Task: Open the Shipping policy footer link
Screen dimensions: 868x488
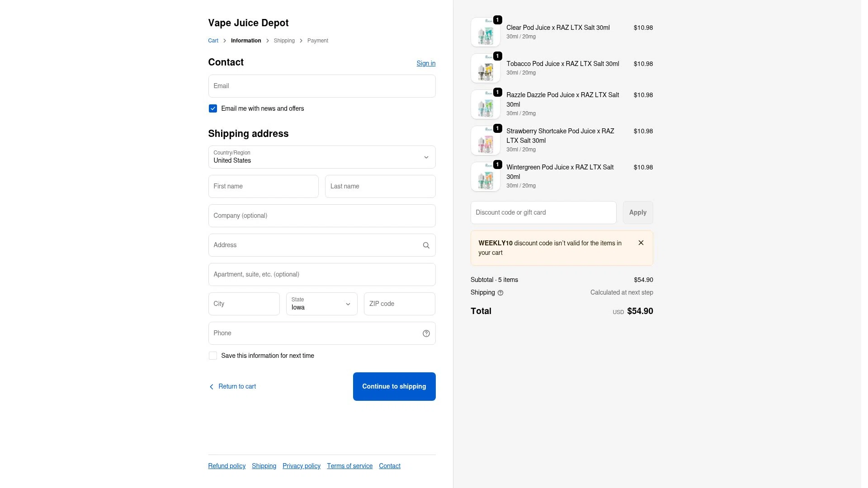Action: pyautogui.click(x=264, y=466)
